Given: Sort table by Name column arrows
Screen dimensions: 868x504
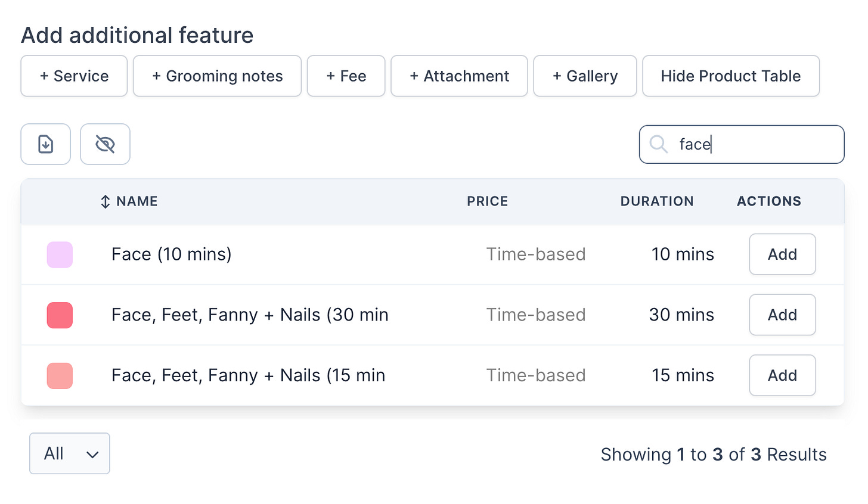Looking at the screenshot, I should point(106,202).
